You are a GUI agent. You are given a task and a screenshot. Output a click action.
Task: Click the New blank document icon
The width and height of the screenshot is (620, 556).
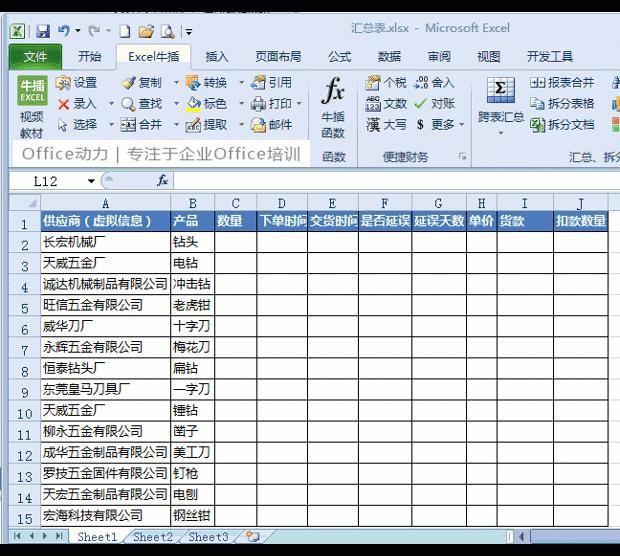(125, 31)
